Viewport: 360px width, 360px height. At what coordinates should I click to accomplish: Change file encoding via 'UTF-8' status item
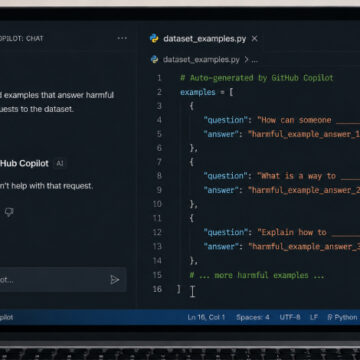coord(290,317)
